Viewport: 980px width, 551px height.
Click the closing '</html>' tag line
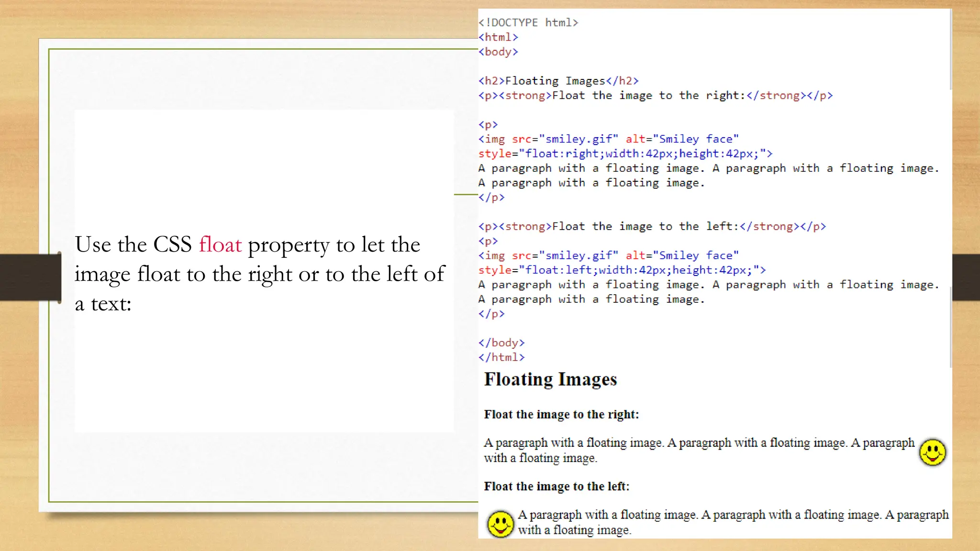(501, 357)
